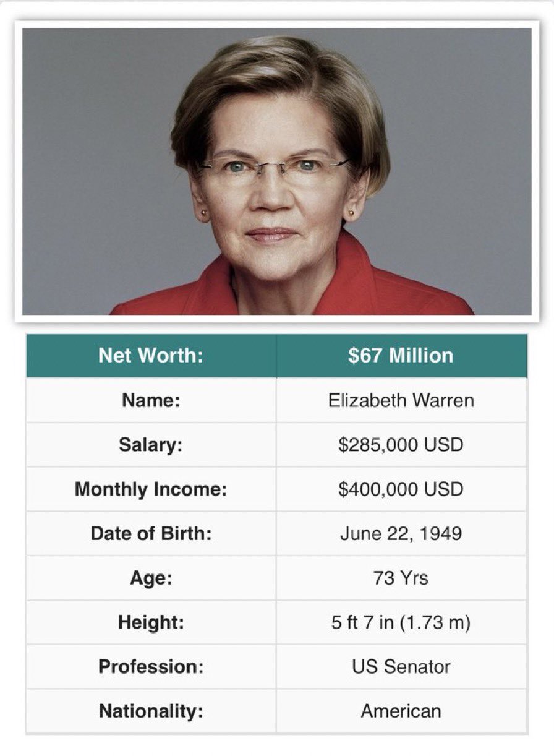Viewport: 554px width, 756px height.
Task: Select the "Date of Birth:" label
Action: [151, 533]
